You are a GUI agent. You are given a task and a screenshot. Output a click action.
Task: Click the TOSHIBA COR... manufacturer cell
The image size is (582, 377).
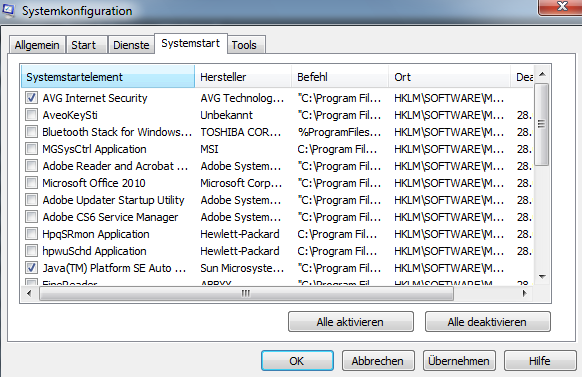pos(241,132)
